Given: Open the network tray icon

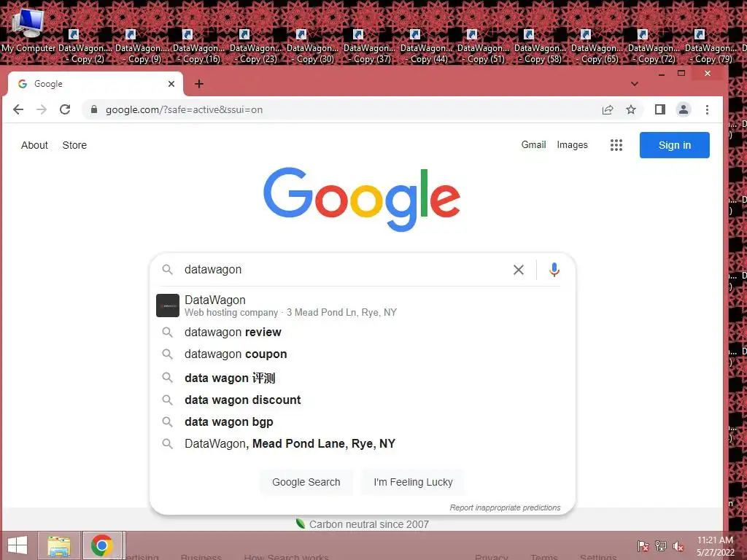Looking at the screenshot, I should (661, 546).
